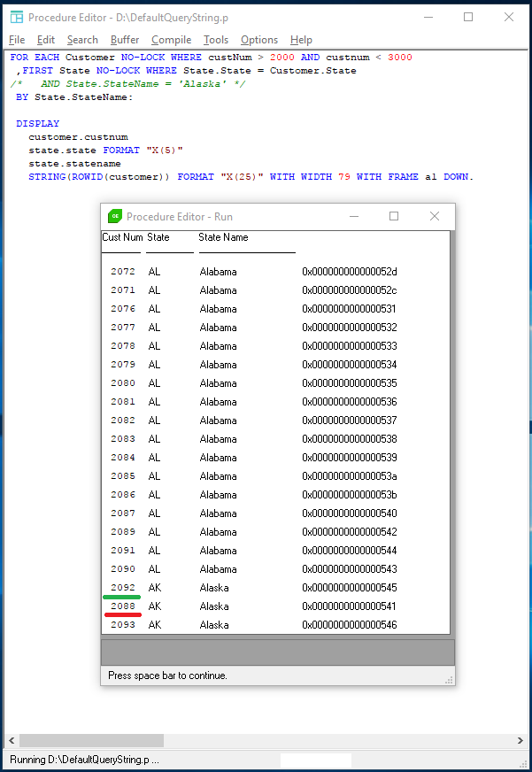
Task: Click the DISPLAY keyword in the code
Action: click(x=38, y=124)
